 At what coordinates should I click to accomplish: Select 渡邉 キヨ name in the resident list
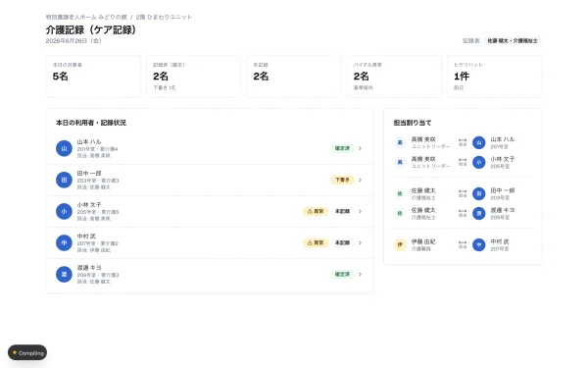tap(89, 268)
